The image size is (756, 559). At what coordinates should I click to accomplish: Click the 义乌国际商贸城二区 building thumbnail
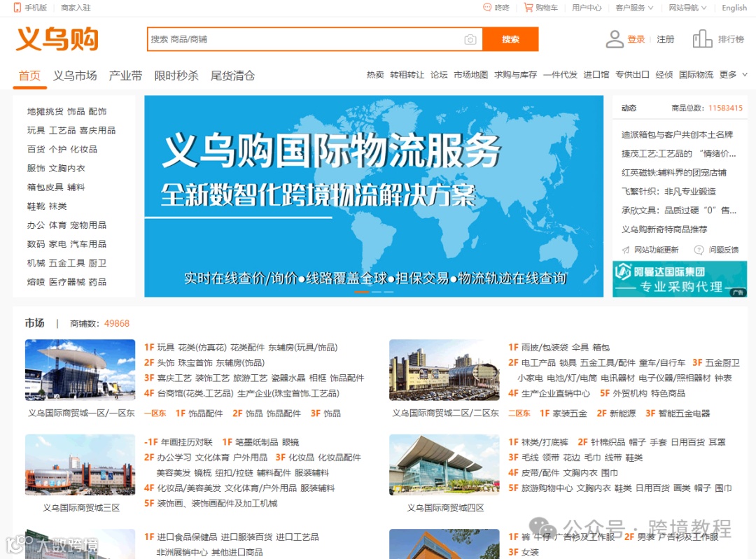(444, 369)
